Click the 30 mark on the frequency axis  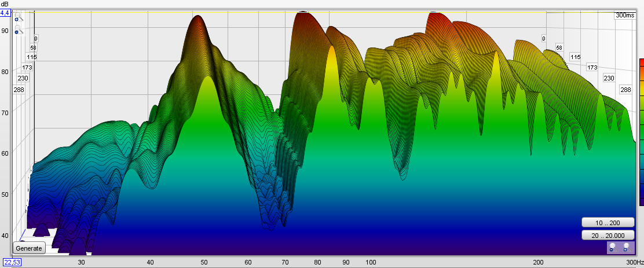point(81,263)
